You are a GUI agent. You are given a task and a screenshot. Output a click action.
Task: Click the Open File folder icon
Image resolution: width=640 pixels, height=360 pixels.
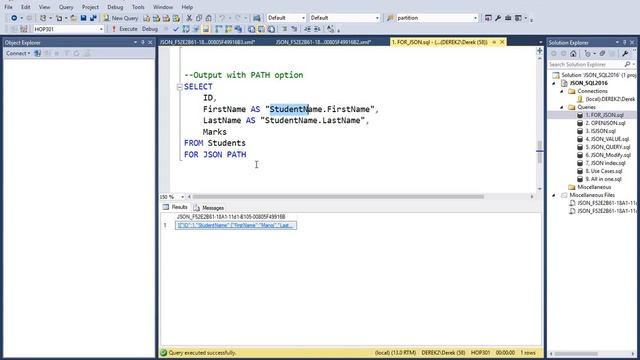click(x=73, y=18)
